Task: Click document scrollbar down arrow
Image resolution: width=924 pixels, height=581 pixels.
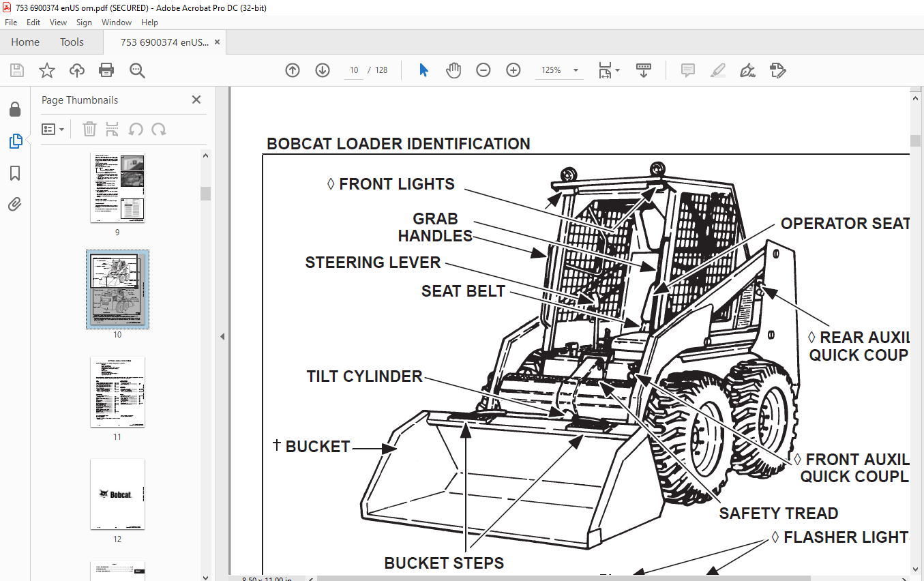Action: click(x=915, y=569)
